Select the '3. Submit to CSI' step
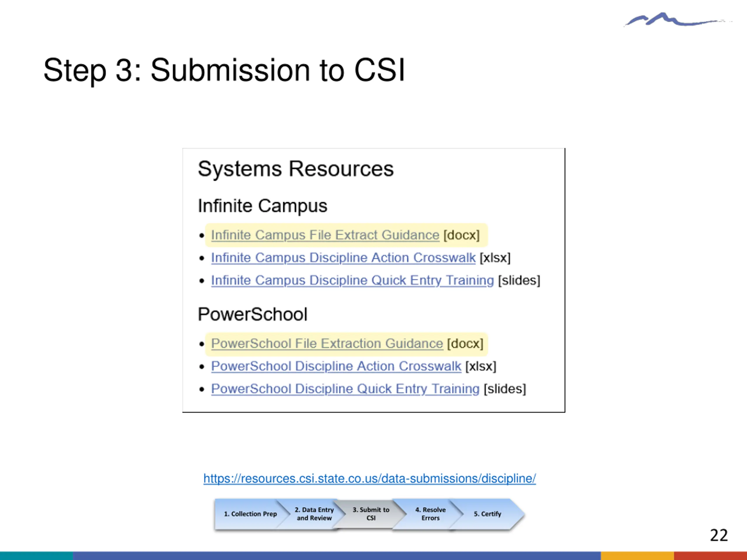The height and width of the screenshot is (560, 747). click(371, 514)
